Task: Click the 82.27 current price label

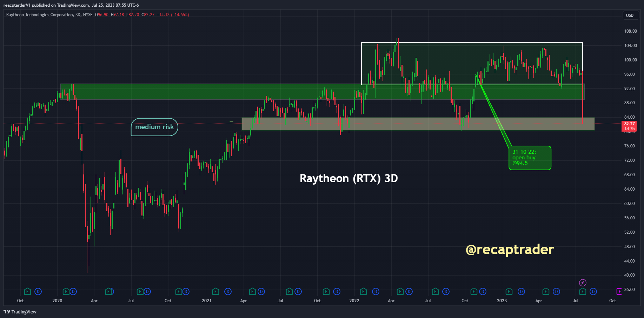Action: tap(629, 126)
